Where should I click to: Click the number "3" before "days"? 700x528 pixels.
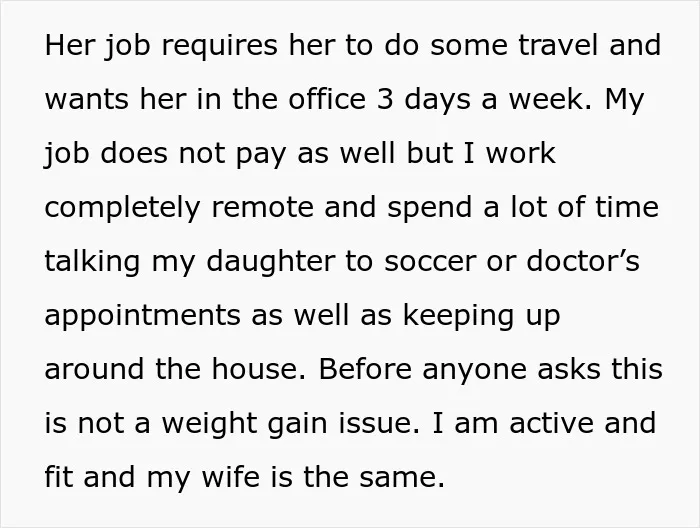(x=385, y=99)
